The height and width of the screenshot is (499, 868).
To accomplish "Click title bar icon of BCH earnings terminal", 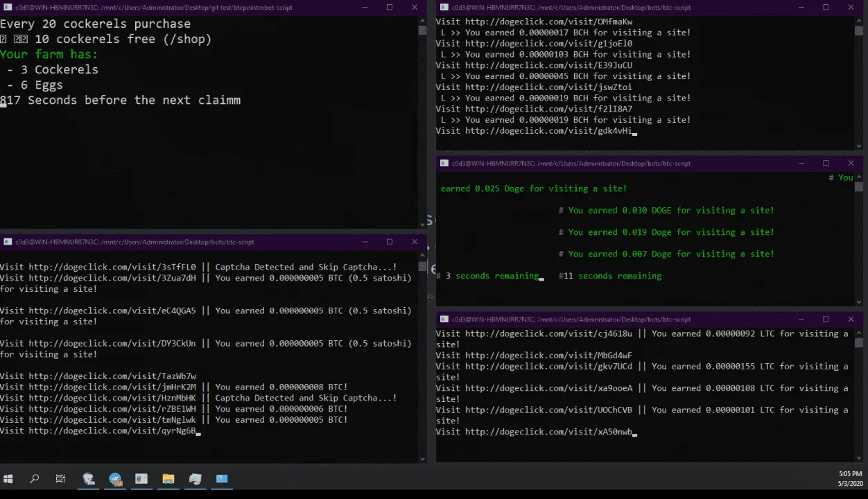I will 444,7.
